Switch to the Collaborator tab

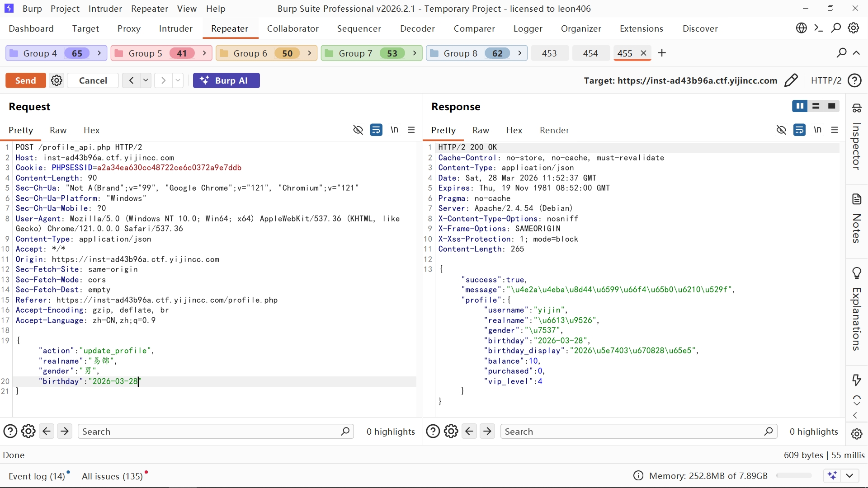(x=292, y=28)
